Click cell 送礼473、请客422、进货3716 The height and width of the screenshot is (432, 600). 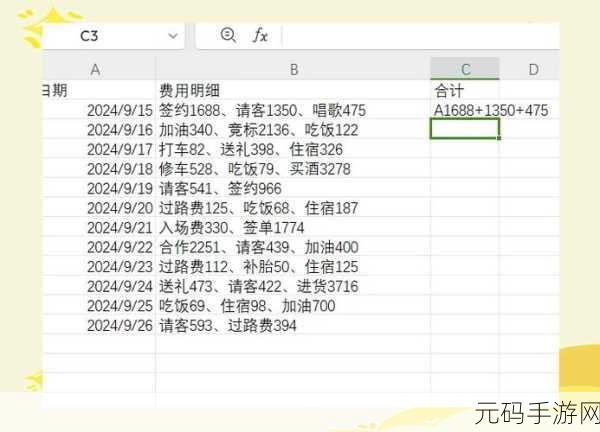293,286
